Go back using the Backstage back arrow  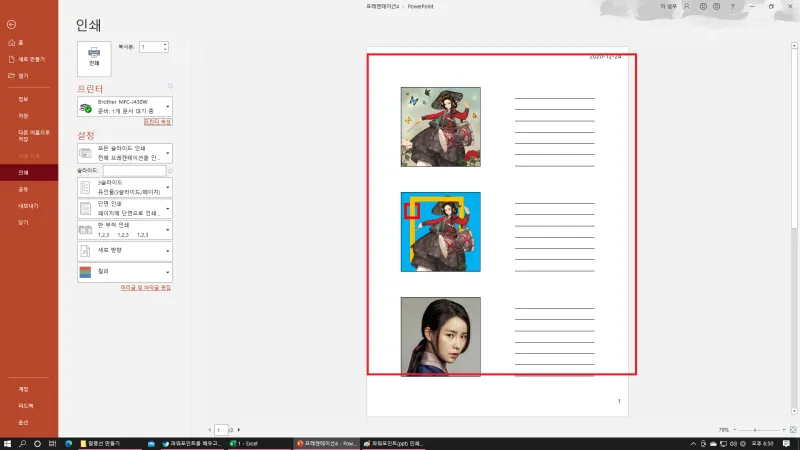pyautogui.click(x=11, y=24)
